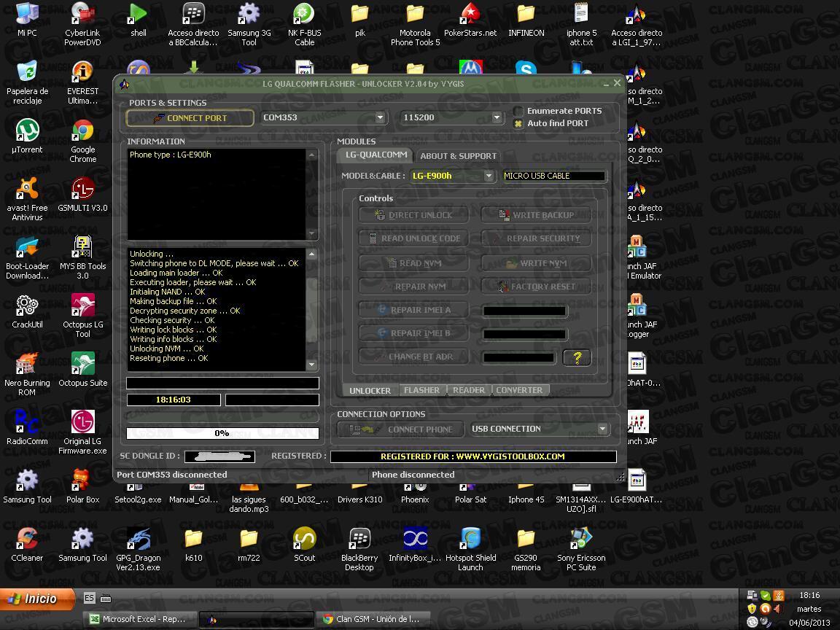
Task: Launch BlackBerry Desktop shortcut
Action: [x=359, y=550]
